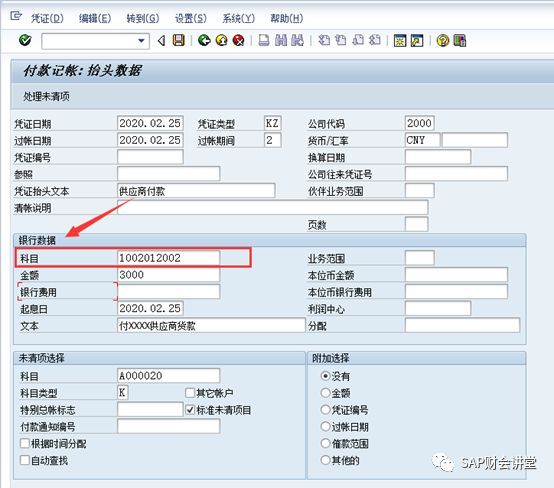Open the command field dropdown arrow

pos(141,41)
